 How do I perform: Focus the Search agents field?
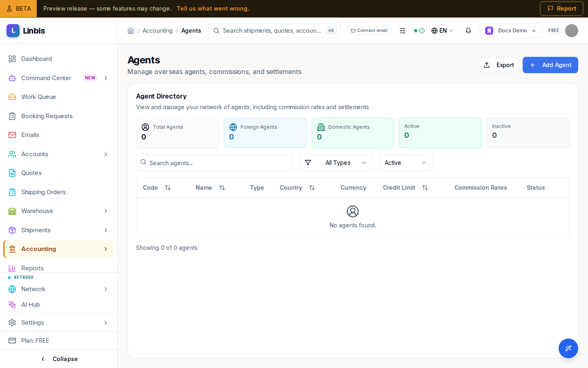point(214,163)
